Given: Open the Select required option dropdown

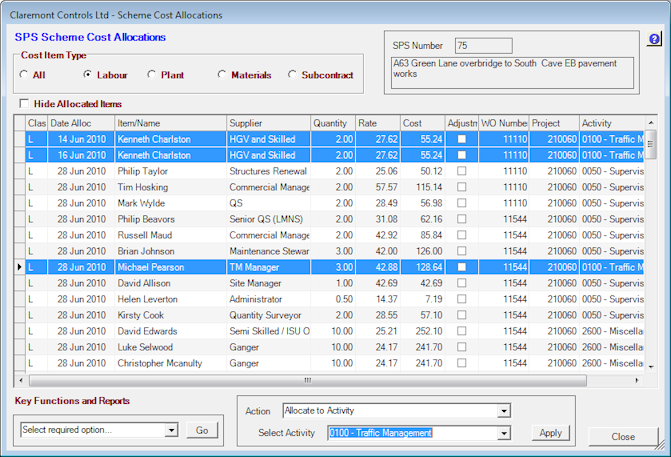Looking at the screenshot, I should [x=171, y=430].
